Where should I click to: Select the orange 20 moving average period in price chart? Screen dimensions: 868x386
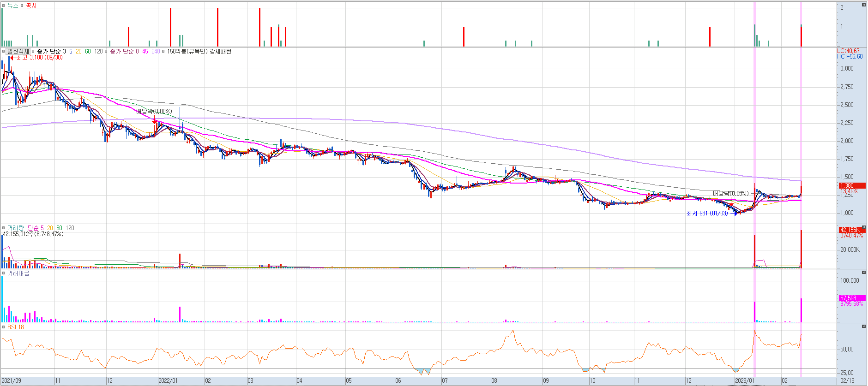[78, 51]
